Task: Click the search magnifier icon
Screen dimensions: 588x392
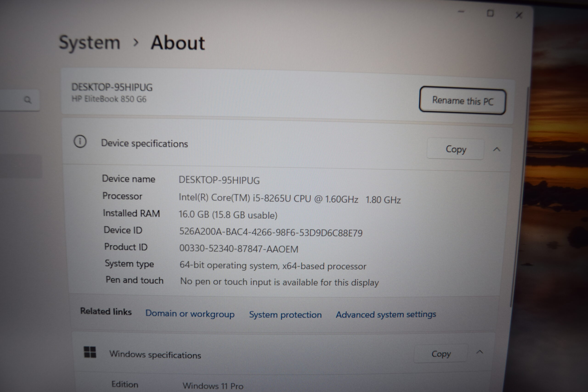Action: [28, 100]
